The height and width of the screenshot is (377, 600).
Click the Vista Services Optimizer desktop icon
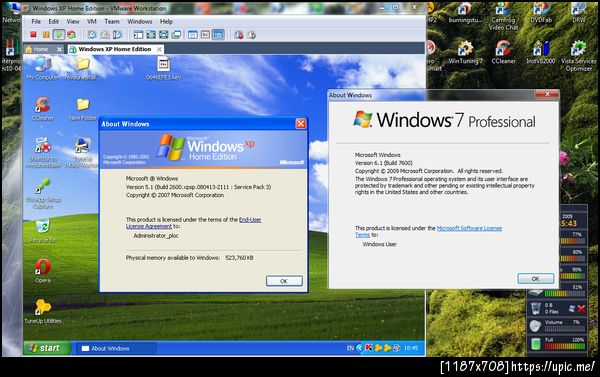579,56
